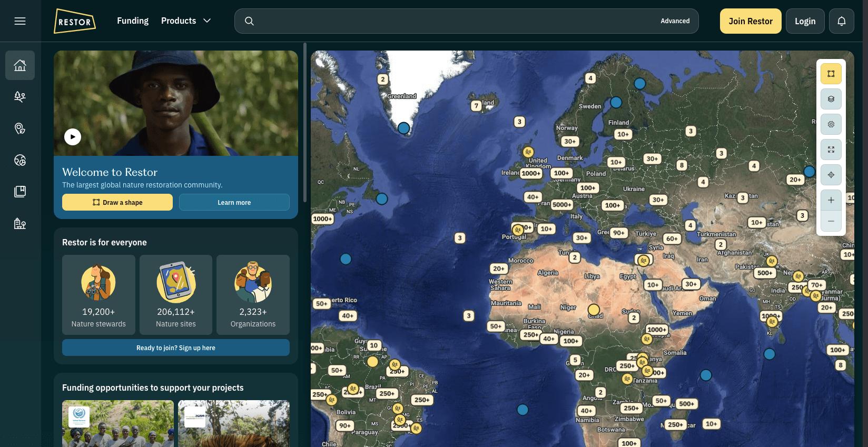The image size is (868, 447).
Task: Click the 2,323+ Organizations card
Action: tap(253, 295)
